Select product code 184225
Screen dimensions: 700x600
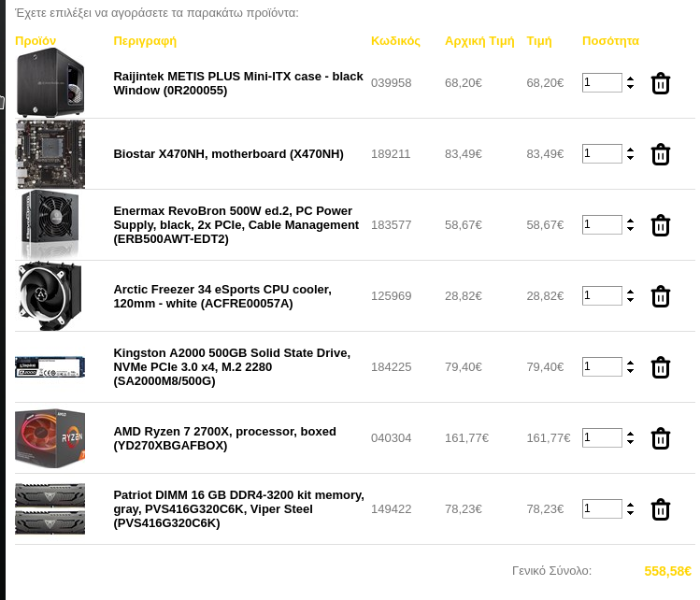[391, 367]
